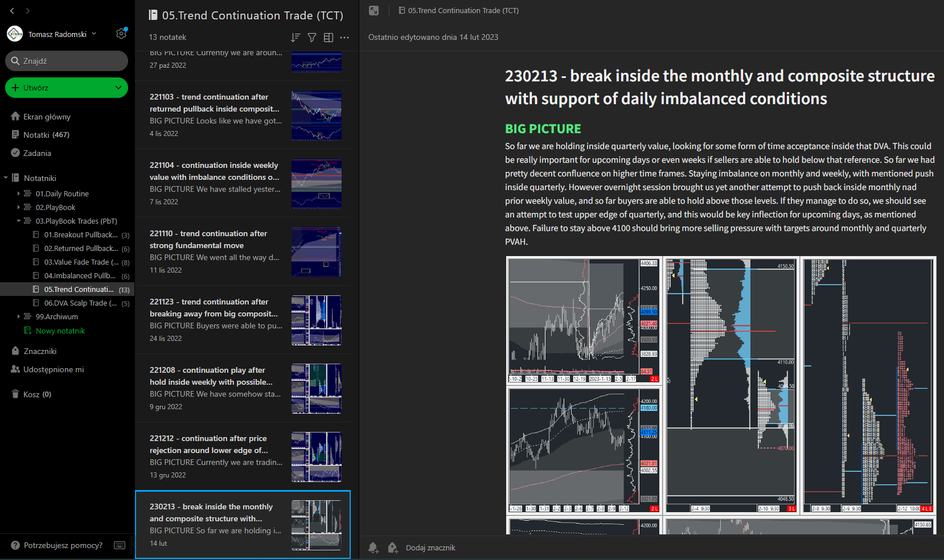This screenshot has height=560, width=944.
Task: Go back with the navigation arrow
Action: point(12,11)
